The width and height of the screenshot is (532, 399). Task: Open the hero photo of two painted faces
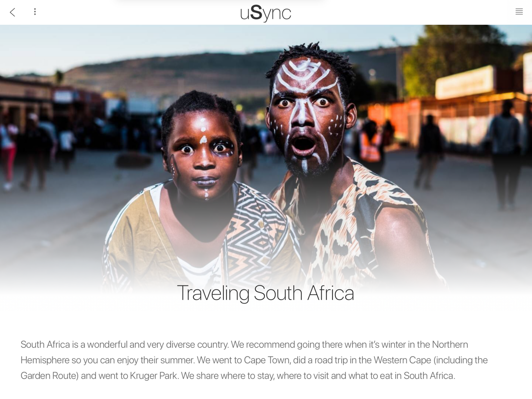point(266,160)
